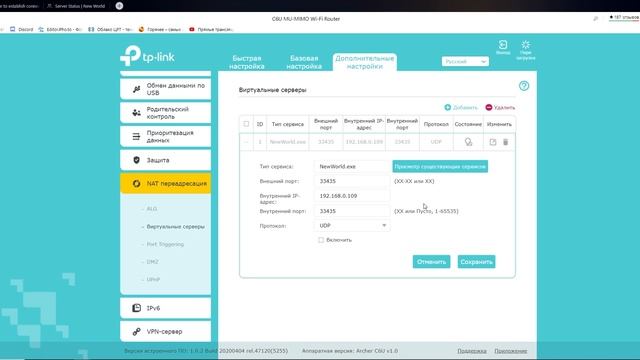Click the shield icon next to Защита

pyautogui.click(x=136, y=160)
